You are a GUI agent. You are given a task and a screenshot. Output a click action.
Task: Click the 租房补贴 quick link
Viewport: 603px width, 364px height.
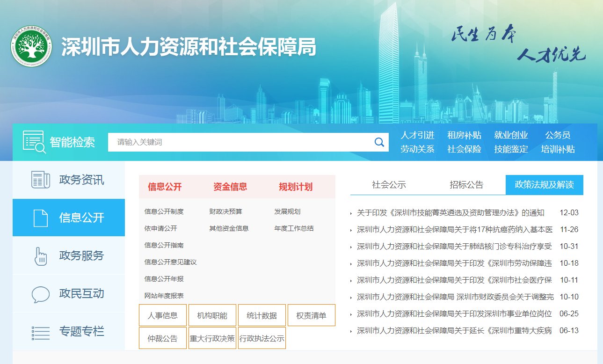pos(465,135)
